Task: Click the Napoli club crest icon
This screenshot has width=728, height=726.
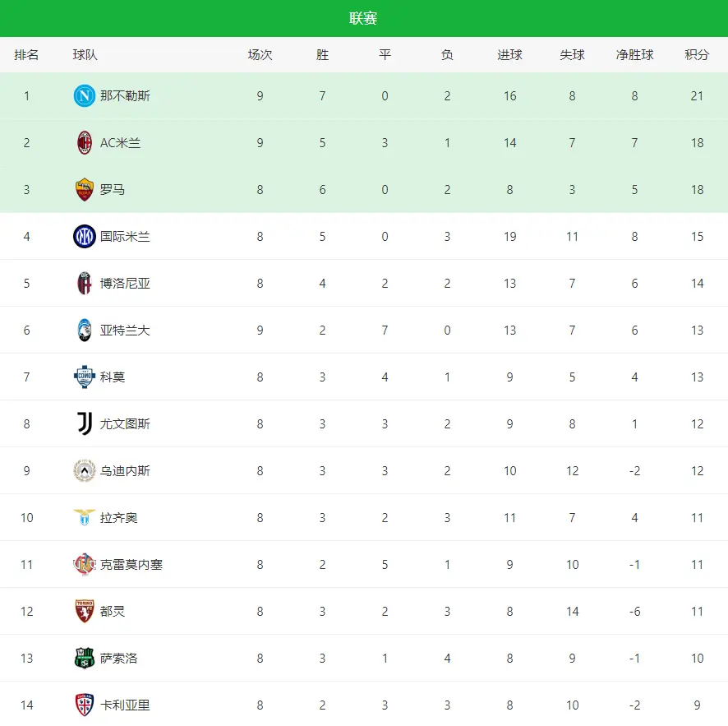Action: click(x=85, y=96)
